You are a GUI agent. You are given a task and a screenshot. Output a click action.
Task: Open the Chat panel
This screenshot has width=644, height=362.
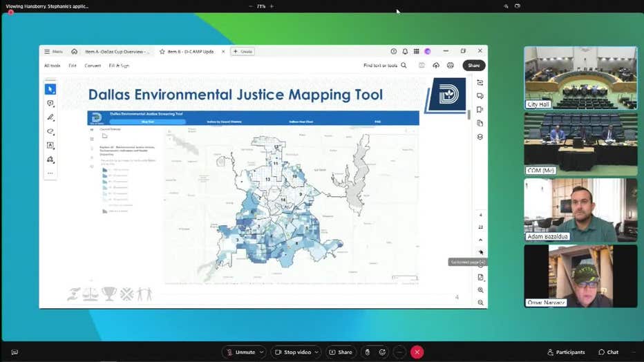[x=608, y=352]
